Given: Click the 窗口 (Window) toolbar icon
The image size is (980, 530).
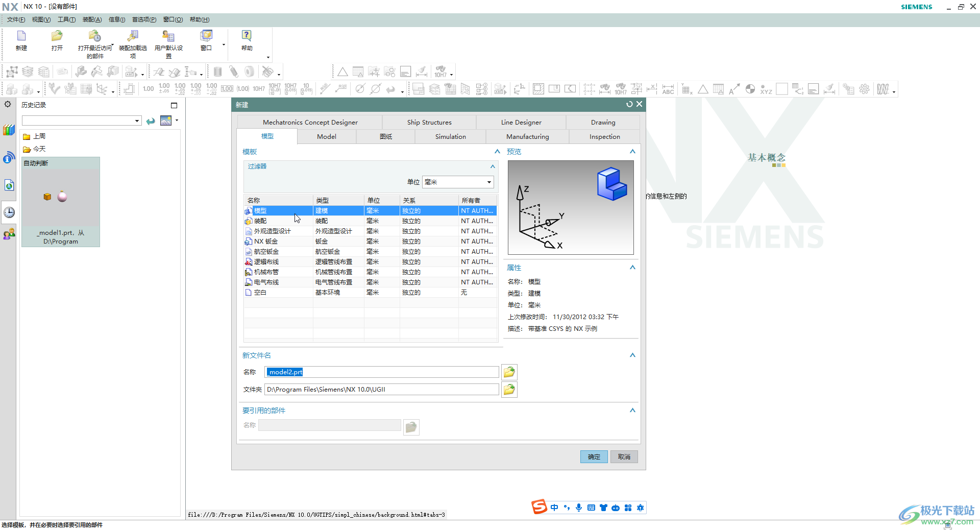Looking at the screenshot, I should pos(206,36).
